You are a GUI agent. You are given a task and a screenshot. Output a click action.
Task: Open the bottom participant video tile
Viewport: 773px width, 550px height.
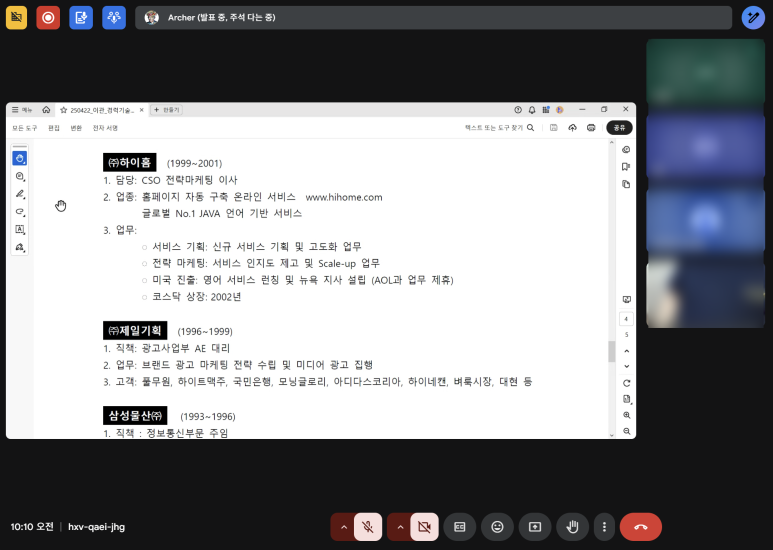point(705,295)
